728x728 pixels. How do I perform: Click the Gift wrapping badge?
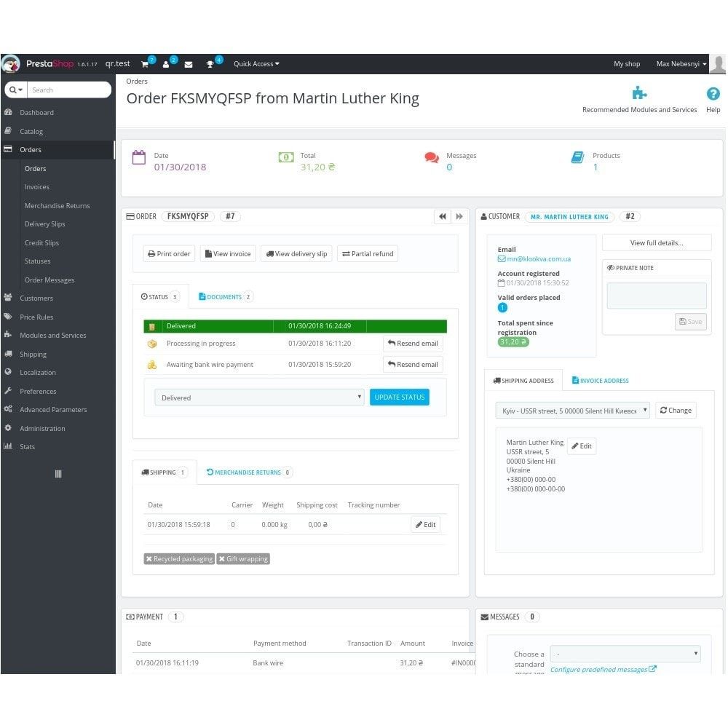(x=243, y=559)
